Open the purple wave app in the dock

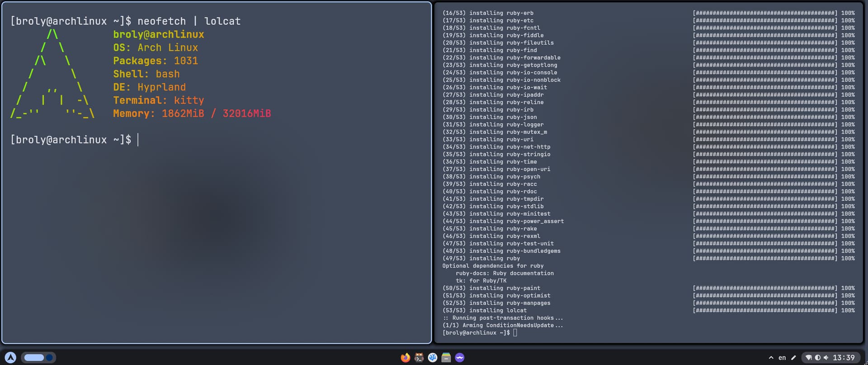(x=460, y=358)
